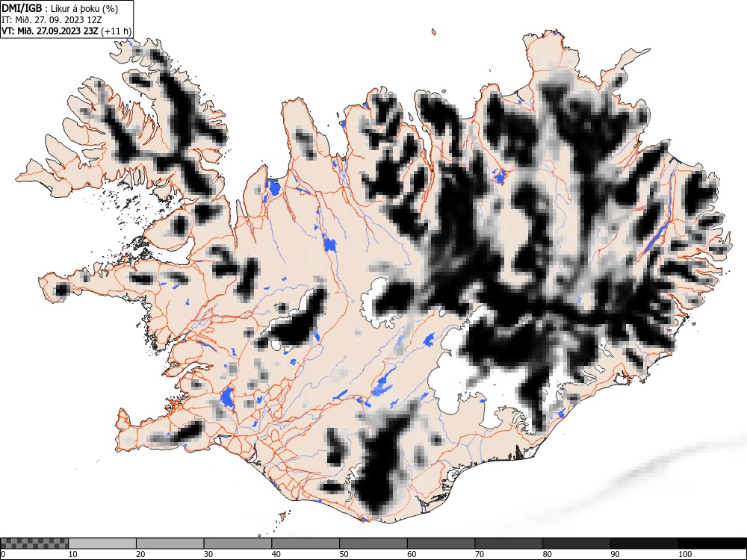747x560 pixels.
Task: Click the 'IT: Mið. 27. 09. 2023 12Z' line
Action: [x=52, y=20]
